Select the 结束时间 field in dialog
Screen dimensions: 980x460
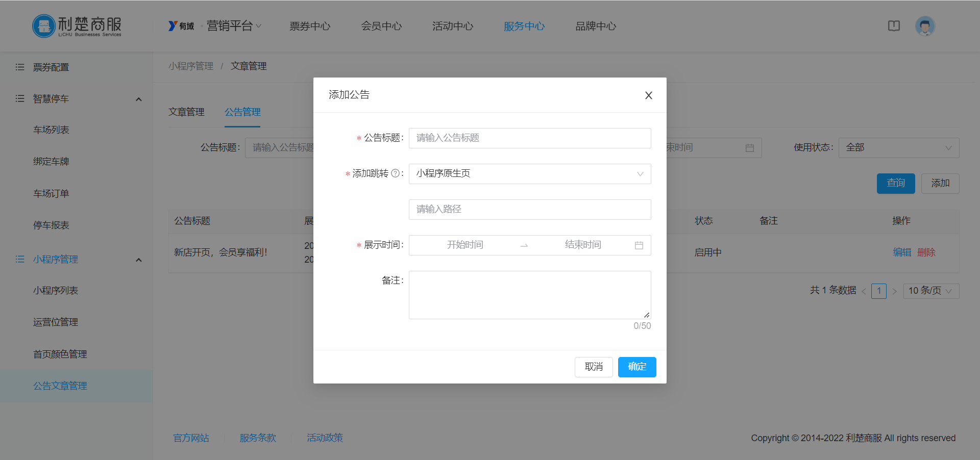[x=583, y=245]
